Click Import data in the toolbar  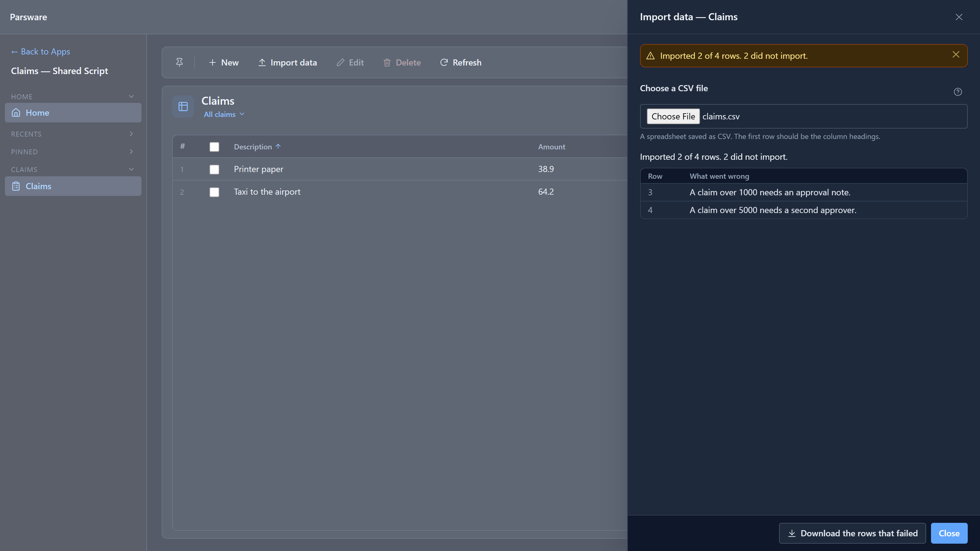tap(288, 62)
